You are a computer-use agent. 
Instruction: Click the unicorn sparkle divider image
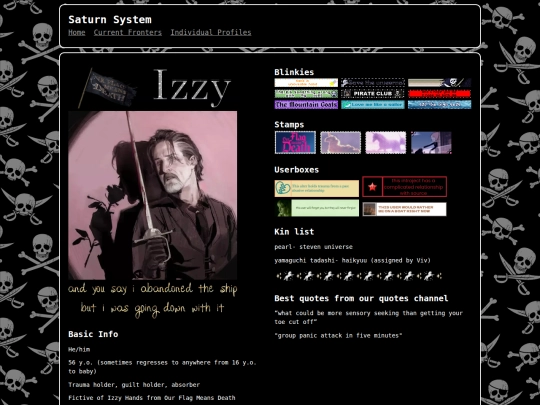tap(359, 276)
